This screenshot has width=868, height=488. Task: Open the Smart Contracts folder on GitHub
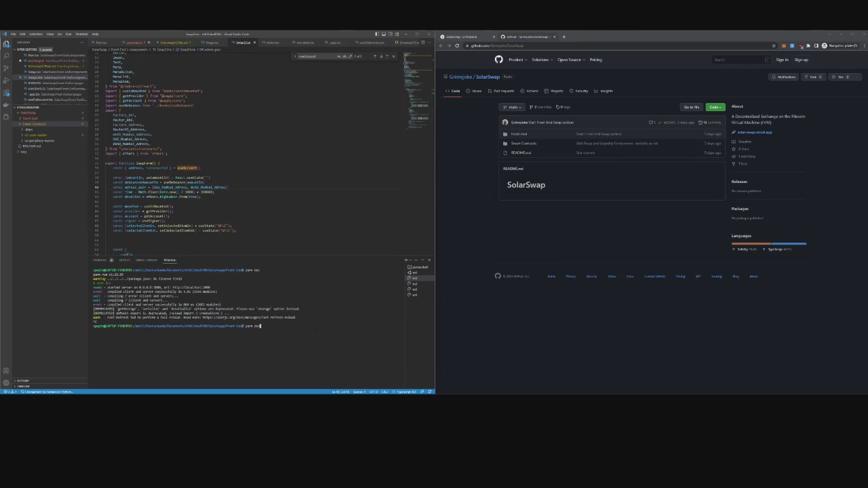pyautogui.click(x=524, y=143)
